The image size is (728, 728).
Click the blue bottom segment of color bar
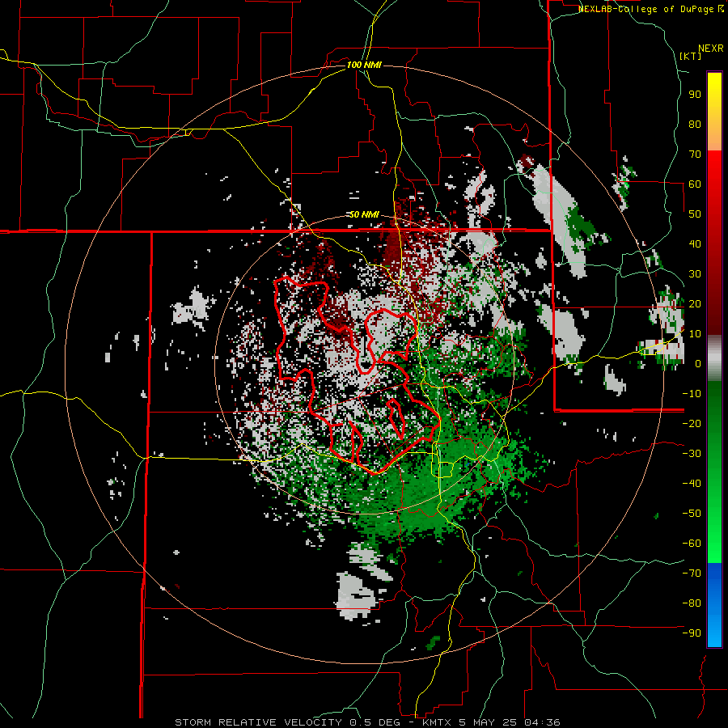[x=714, y=605]
